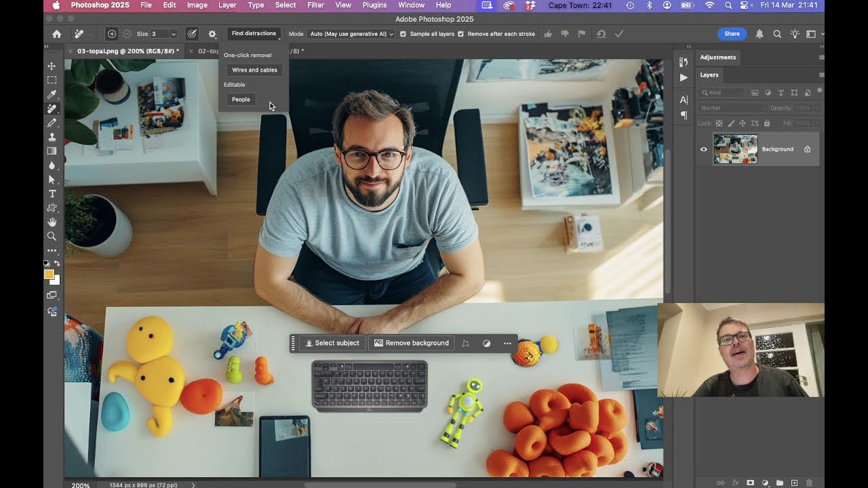Toggle type layer filter in Layers panel
This screenshot has width=868, height=488.
click(x=781, y=93)
